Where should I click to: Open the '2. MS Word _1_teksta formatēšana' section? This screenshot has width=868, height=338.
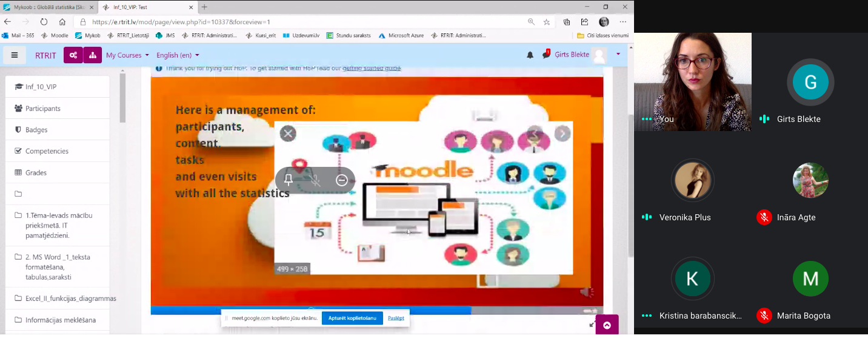pos(58,267)
